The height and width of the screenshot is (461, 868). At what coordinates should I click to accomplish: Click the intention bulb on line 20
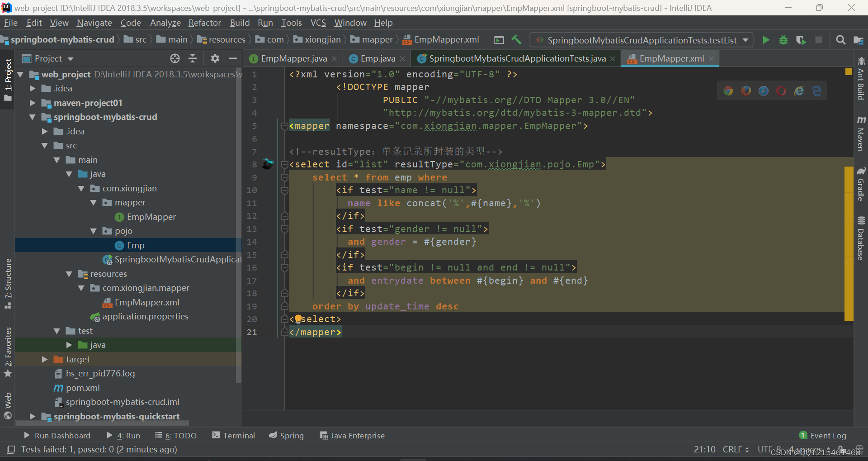click(298, 318)
